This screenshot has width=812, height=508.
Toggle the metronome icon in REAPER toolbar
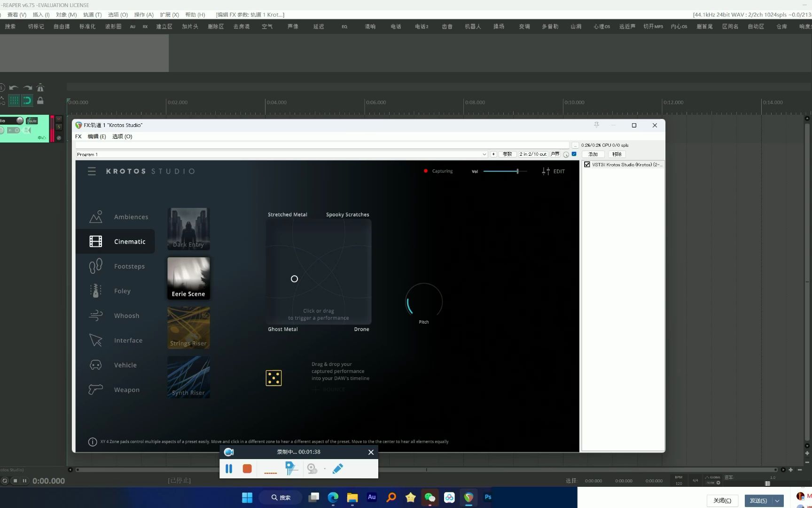[x=40, y=87]
